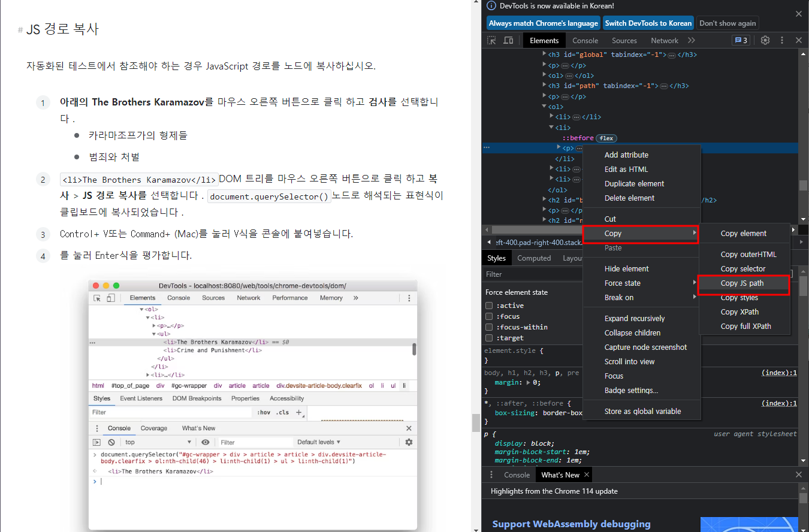Open the issues badge showing 3
This screenshot has height=532, width=809.
click(741, 40)
